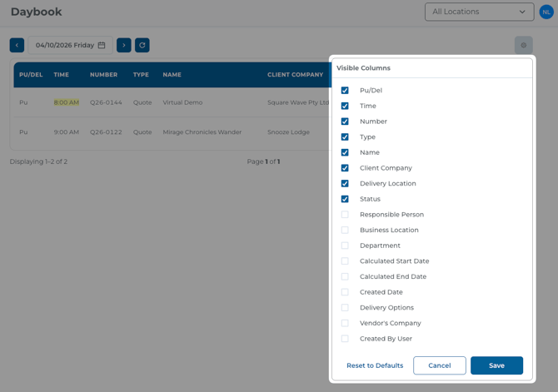Uncheck the Name column checkbox
The height and width of the screenshot is (392, 558).
coord(345,152)
